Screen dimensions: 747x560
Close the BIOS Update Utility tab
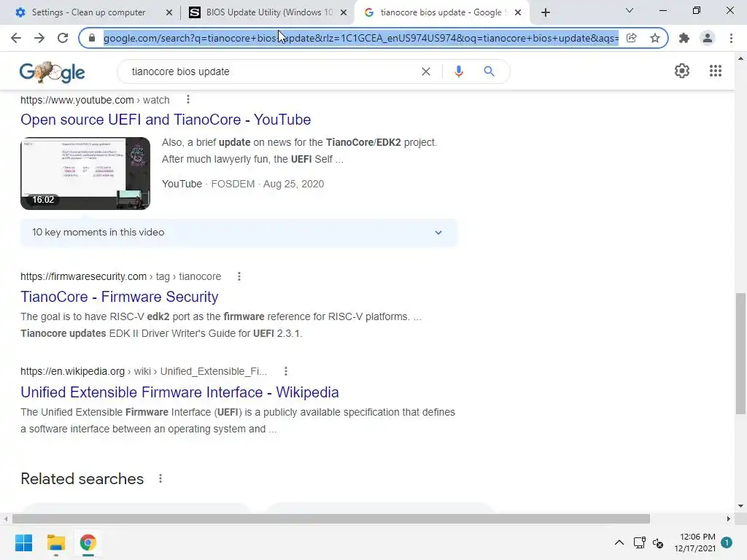click(x=344, y=12)
